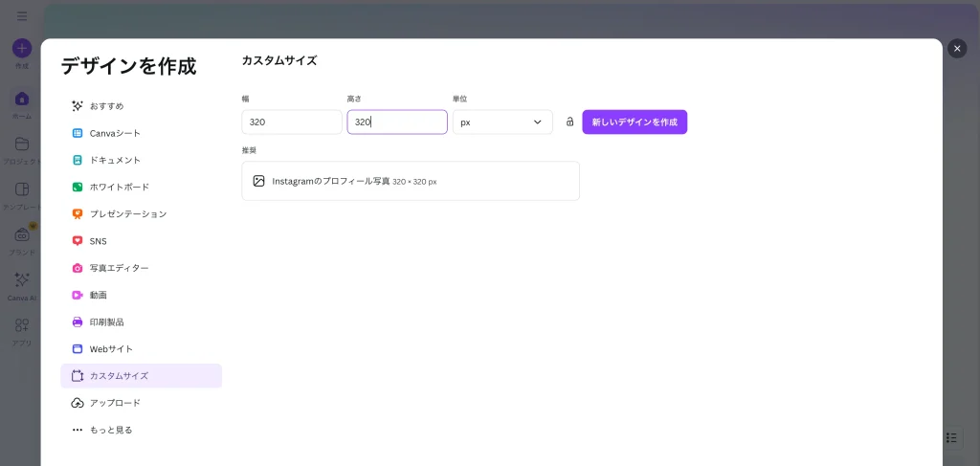Select the 動画 video icon
This screenshot has height=466, width=980.
pyautogui.click(x=78, y=295)
